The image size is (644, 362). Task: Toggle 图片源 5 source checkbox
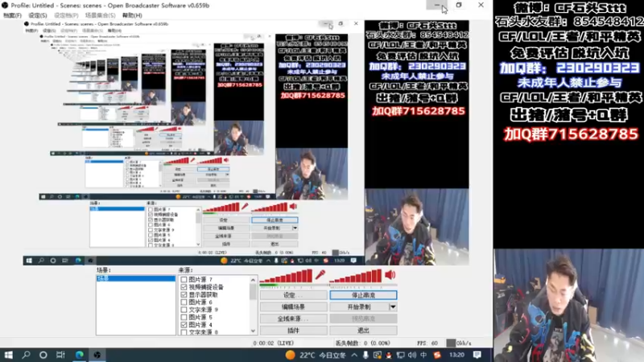click(184, 317)
